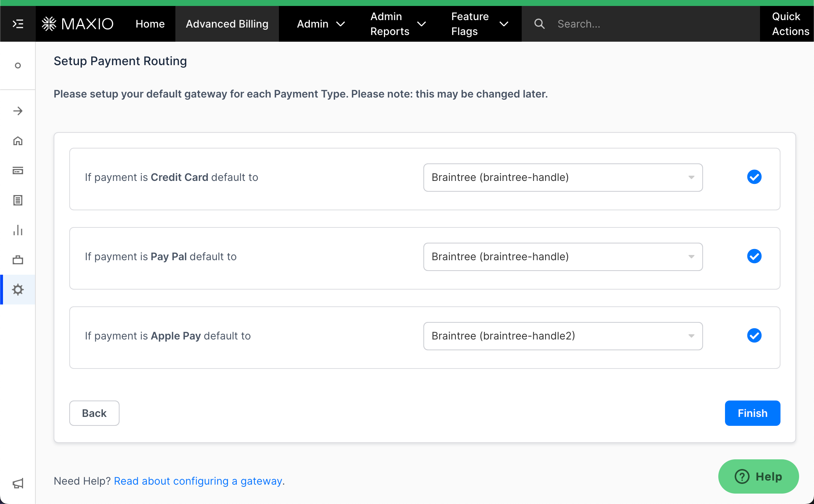
Task: Collapse the sidebar menu toggle icon
Action: pos(18,24)
